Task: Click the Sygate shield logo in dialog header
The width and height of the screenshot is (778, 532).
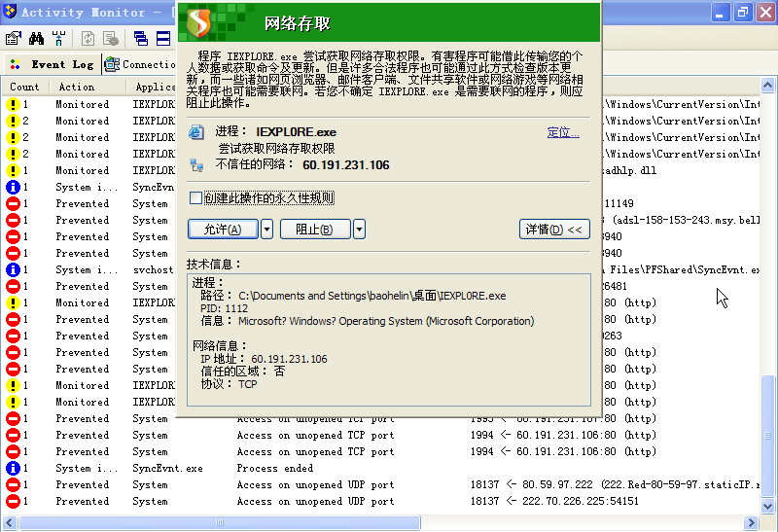Action: (x=199, y=22)
